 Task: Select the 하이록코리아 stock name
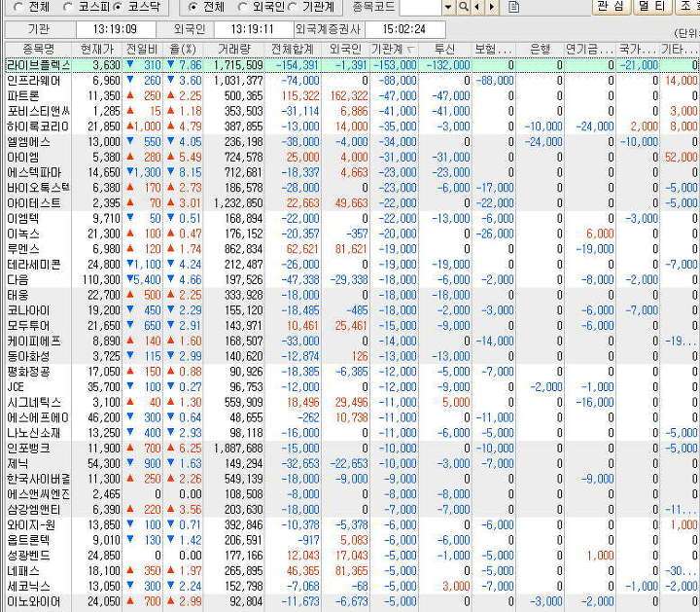tap(38, 126)
